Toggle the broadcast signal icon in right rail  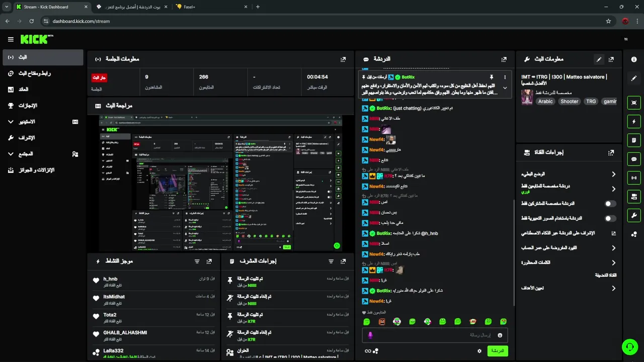[x=634, y=177]
